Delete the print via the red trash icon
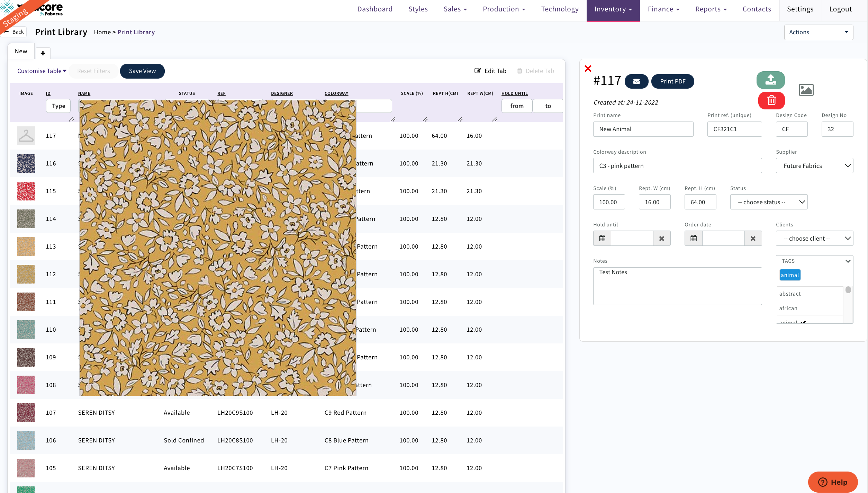This screenshot has width=868, height=493. [x=771, y=100]
